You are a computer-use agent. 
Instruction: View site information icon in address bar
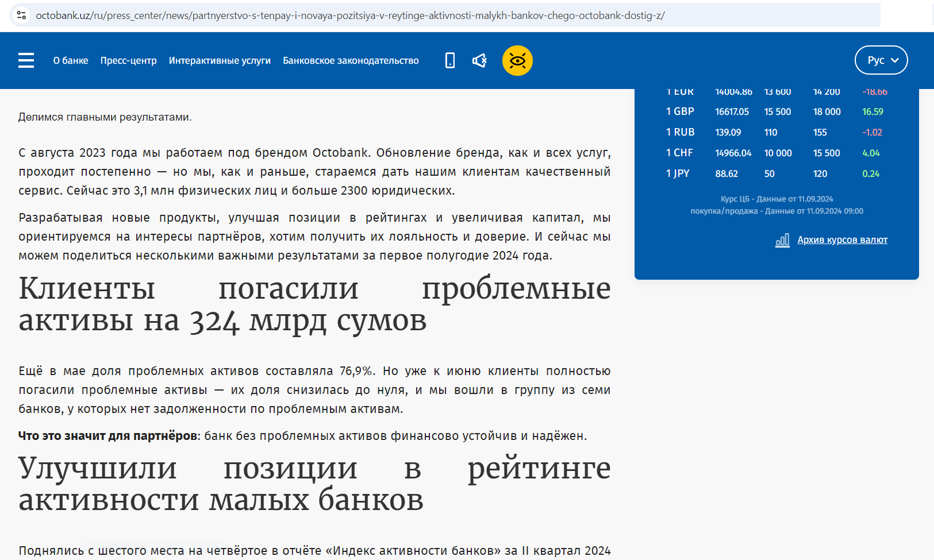[22, 16]
